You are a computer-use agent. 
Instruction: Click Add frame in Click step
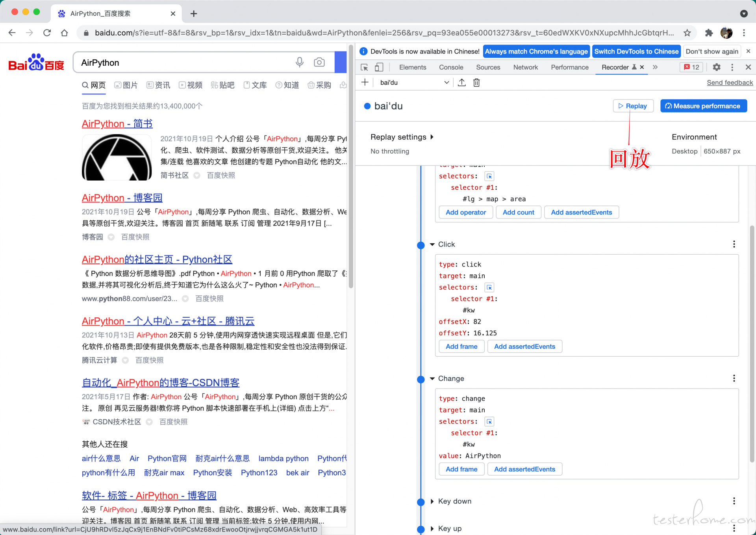pos(461,346)
